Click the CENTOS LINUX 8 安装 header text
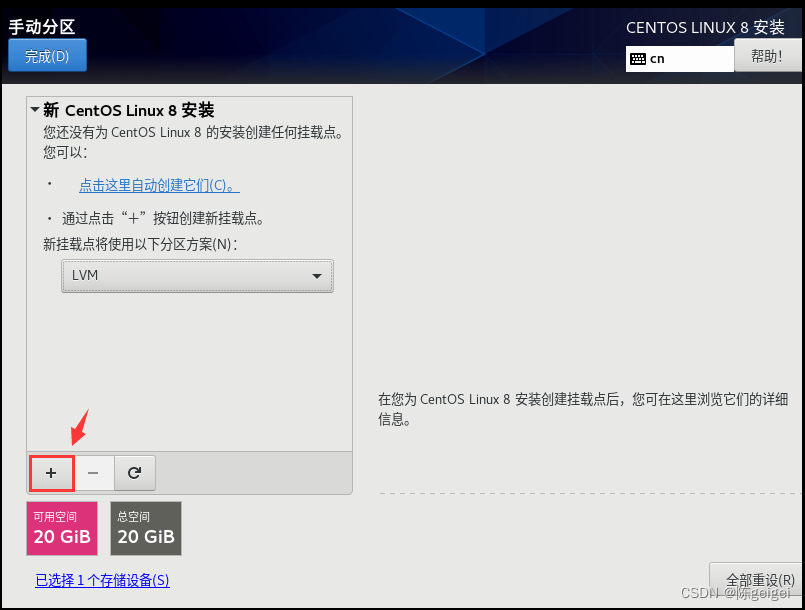805x610 pixels. (x=705, y=27)
